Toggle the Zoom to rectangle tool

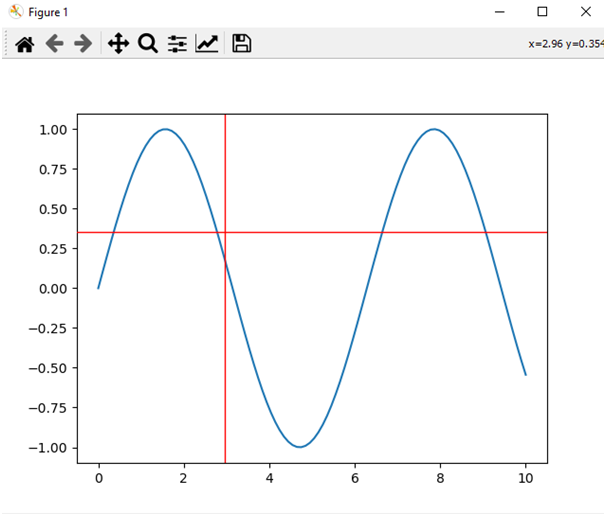coord(148,43)
